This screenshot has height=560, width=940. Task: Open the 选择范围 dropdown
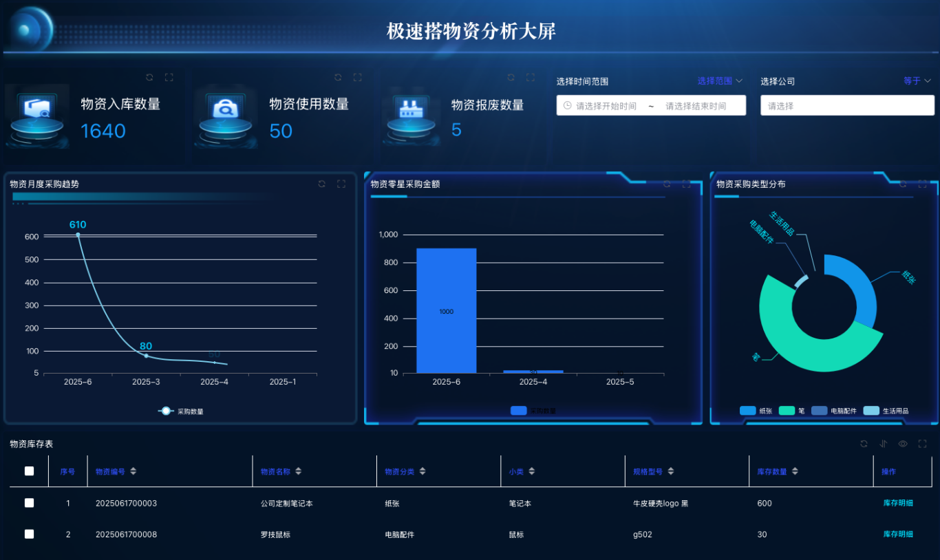pos(720,81)
